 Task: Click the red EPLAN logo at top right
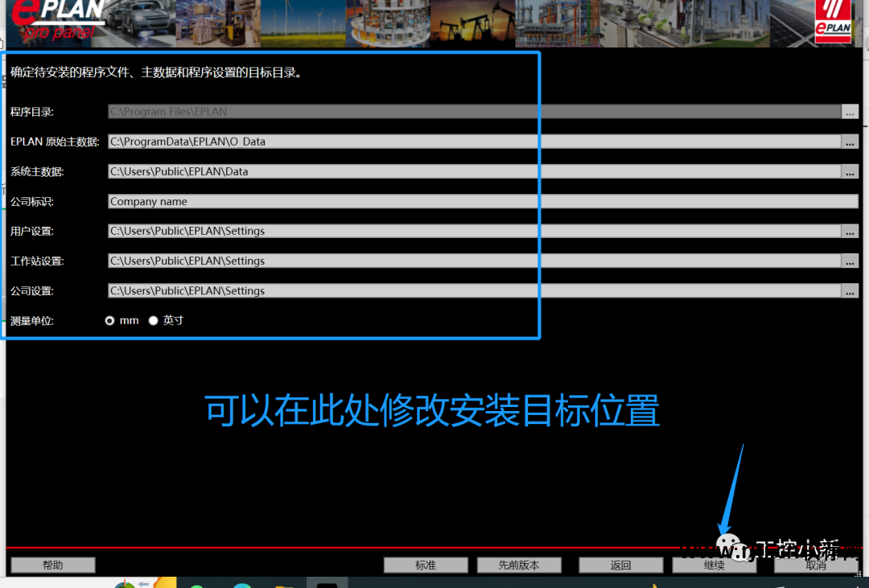point(833,21)
